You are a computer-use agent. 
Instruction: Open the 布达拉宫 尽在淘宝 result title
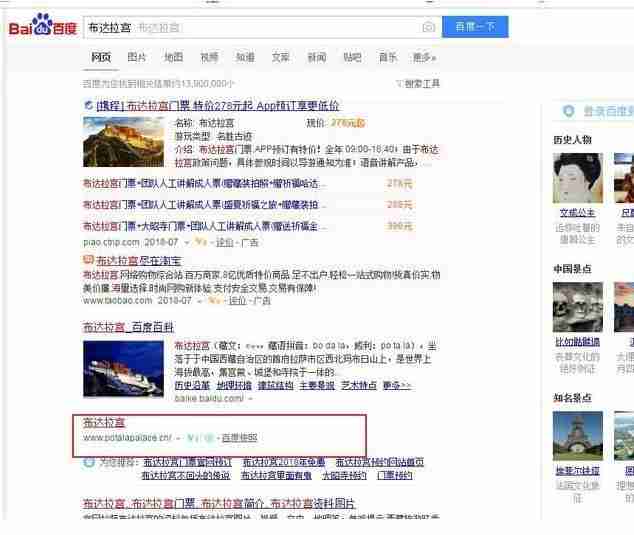(139, 261)
